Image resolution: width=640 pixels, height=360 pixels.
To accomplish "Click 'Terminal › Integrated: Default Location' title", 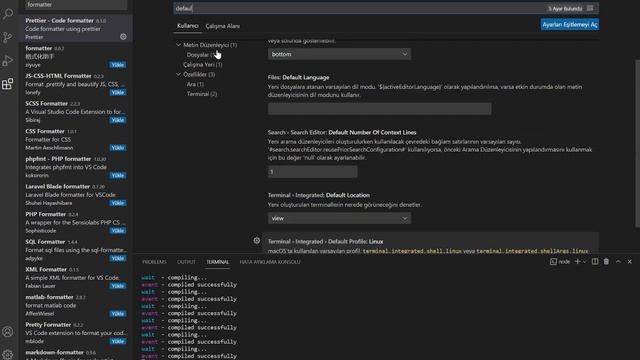I will [x=319, y=195].
